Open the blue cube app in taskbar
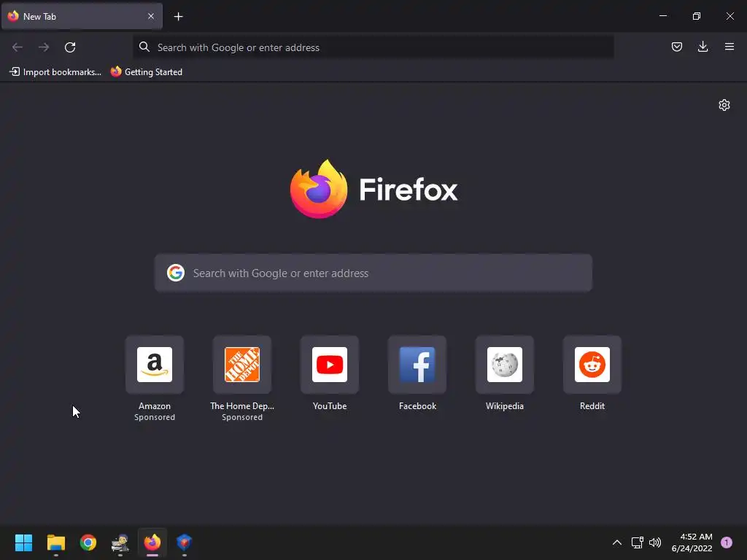Viewport: 747px width, 560px height. pyautogui.click(x=185, y=542)
